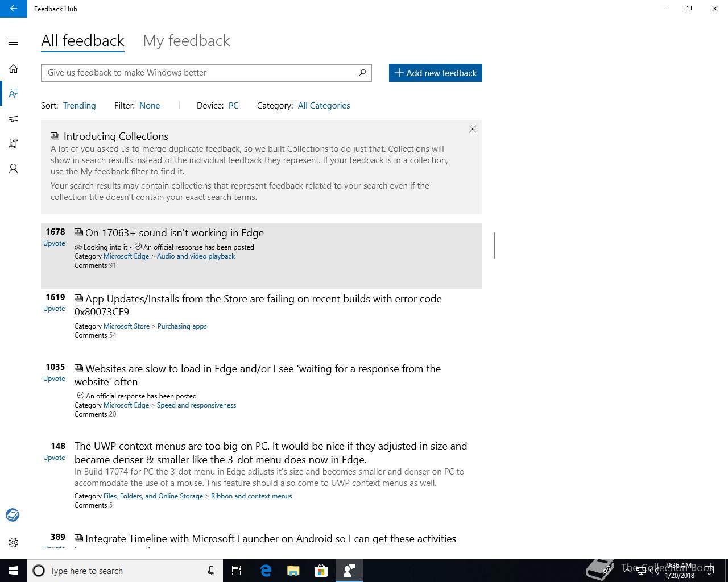The width and height of the screenshot is (728, 582).
Task: Open Action Center notification icon
Action: coord(710,571)
